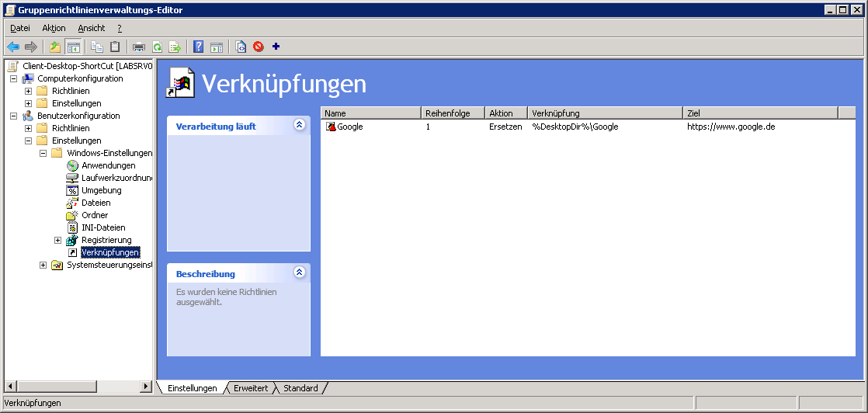
Task: Toggle the console tree show/hide icon
Action: (x=74, y=47)
